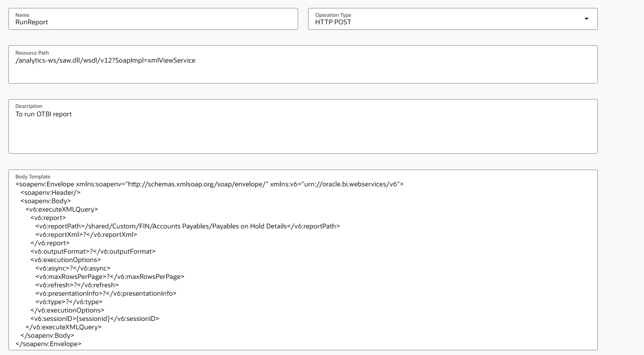Click the </v6:executionOptions> closing tag
The height and width of the screenshot is (355, 644).
(x=67, y=310)
